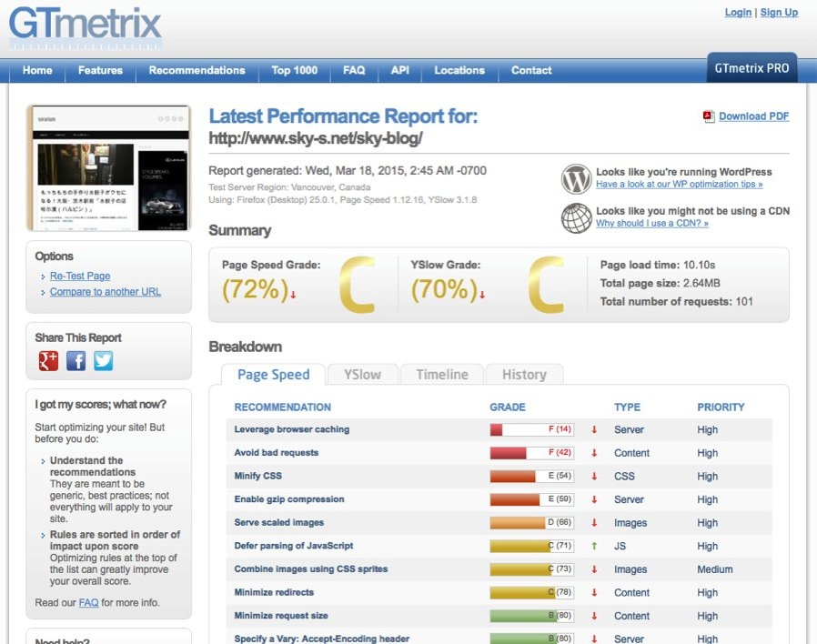Open the Contact nav item
This screenshot has width=817, height=644.
tap(531, 70)
